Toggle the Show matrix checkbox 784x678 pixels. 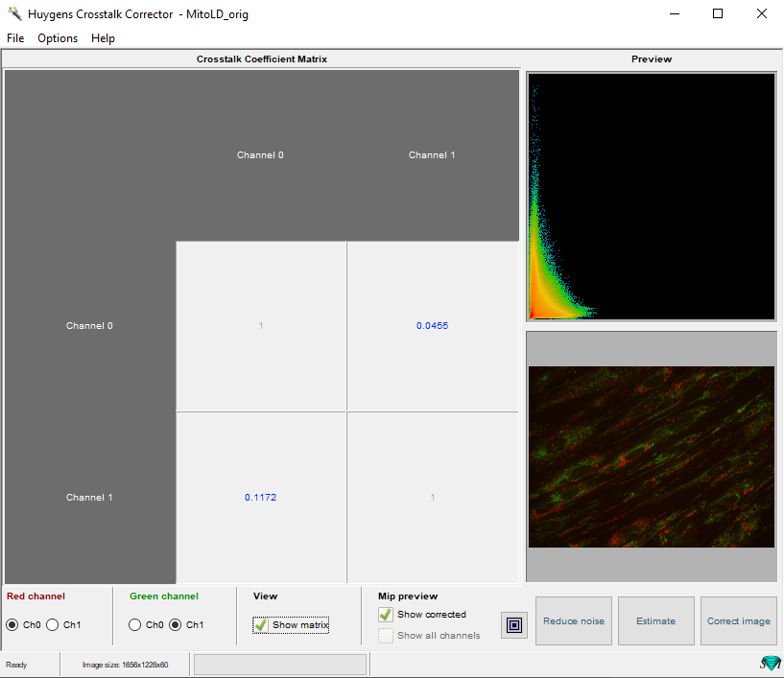click(x=260, y=625)
